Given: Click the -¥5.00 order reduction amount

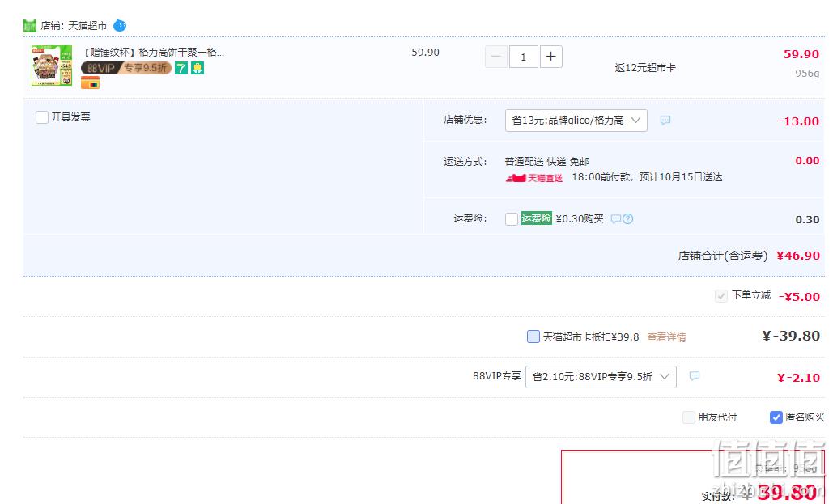Looking at the screenshot, I should click(x=800, y=296).
